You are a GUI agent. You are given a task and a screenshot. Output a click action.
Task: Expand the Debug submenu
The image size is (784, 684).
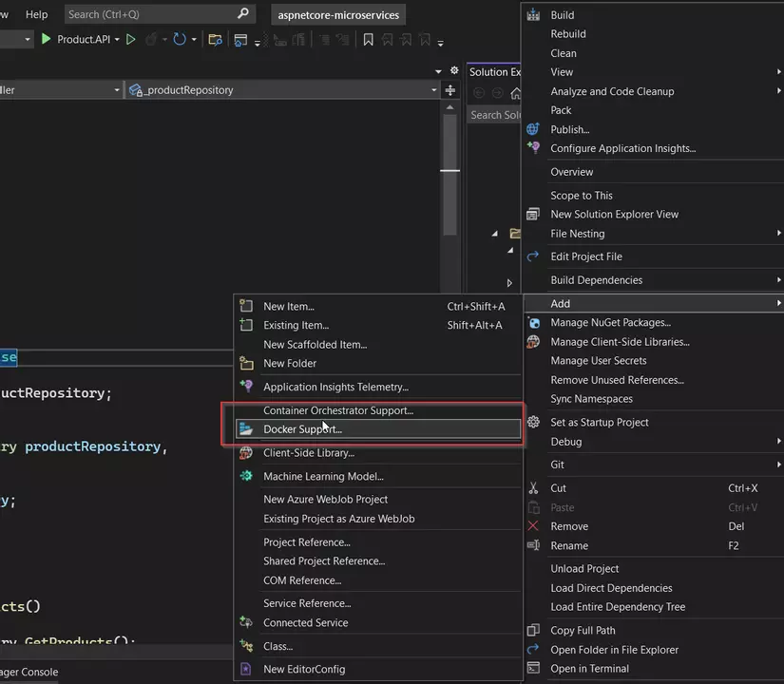778,441
